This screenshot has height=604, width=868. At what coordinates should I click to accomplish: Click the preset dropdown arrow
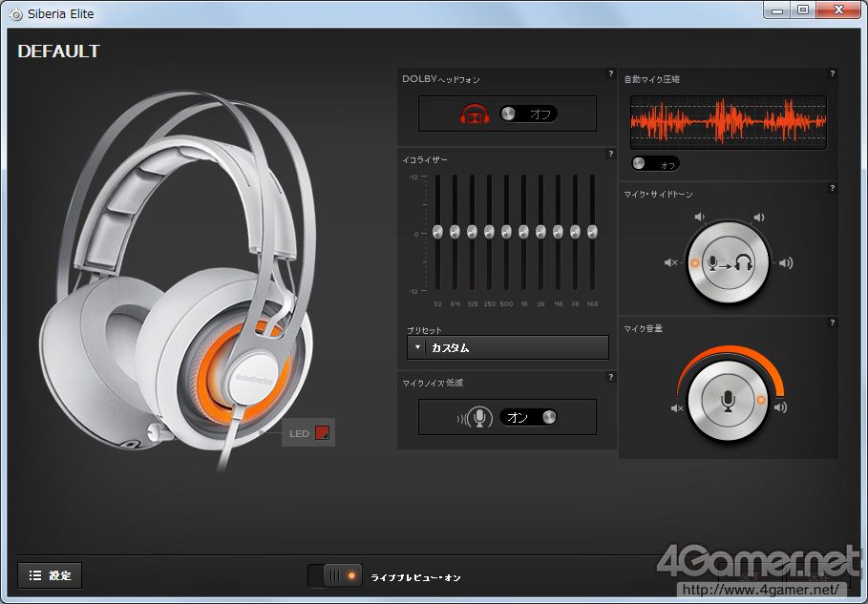[417, 347]
